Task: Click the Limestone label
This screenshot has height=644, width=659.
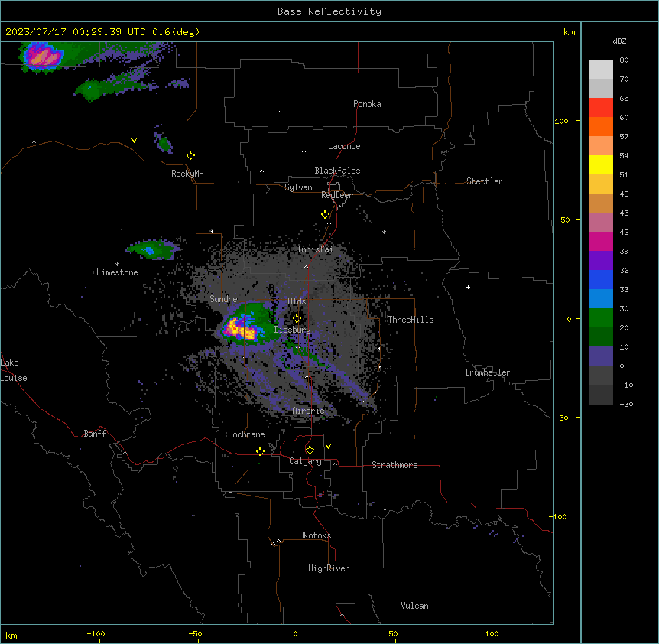Action: click(x=117, y=272)
